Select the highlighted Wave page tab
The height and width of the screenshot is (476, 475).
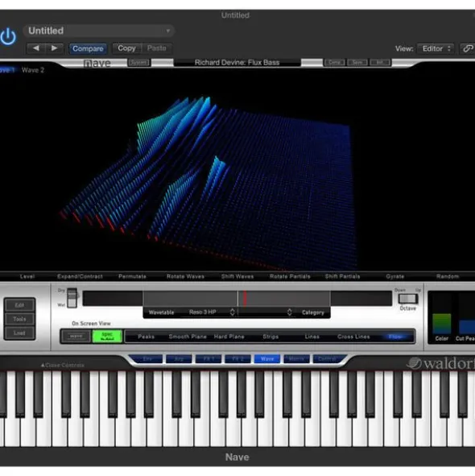[267, 359]
